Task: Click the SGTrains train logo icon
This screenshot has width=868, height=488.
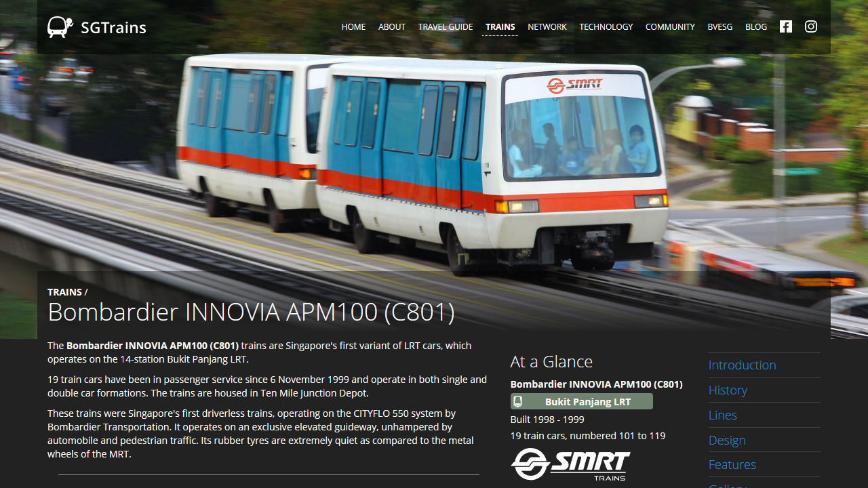Action: click(60, 27)
